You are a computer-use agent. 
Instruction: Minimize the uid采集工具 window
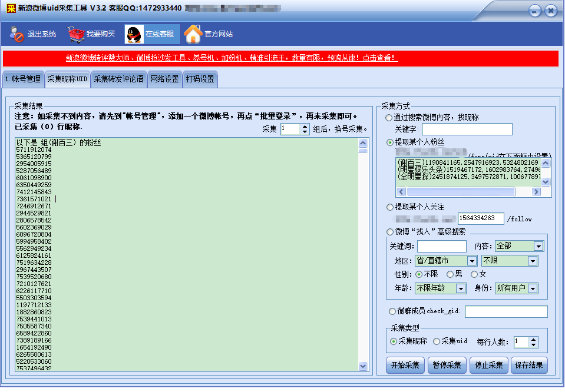535,11
